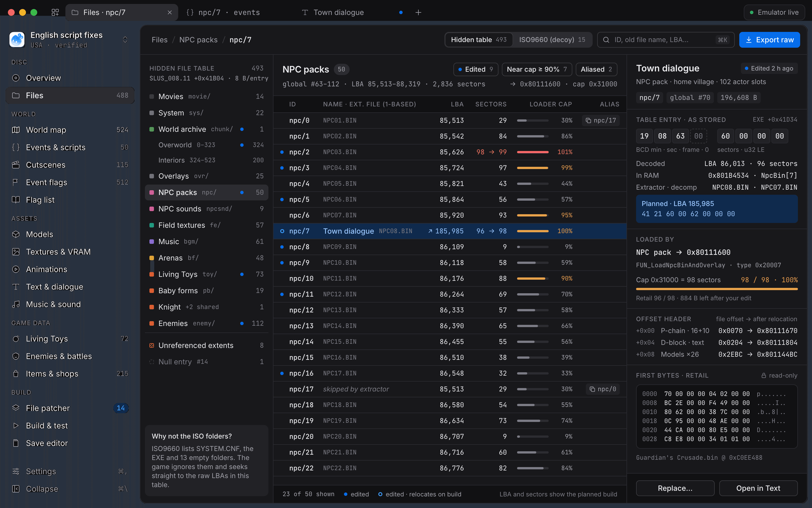Click the Cap 0x31000 usage progress bar
The image size is (812, 508).
(717, 289)
